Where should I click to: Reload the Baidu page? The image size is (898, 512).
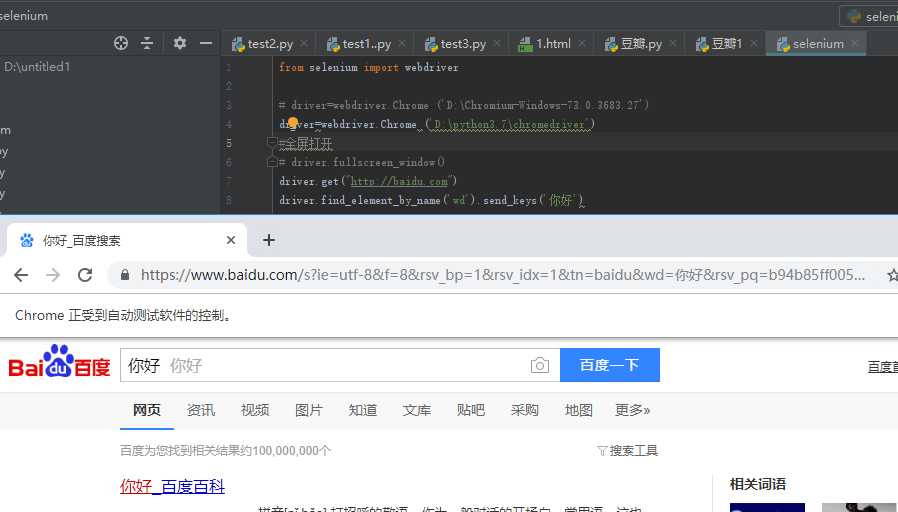coord(85,275)
